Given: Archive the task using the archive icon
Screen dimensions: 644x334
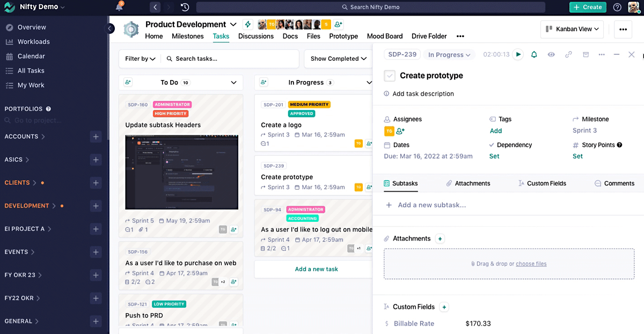Looking at the screenshot, I should (x=586, y=54).
